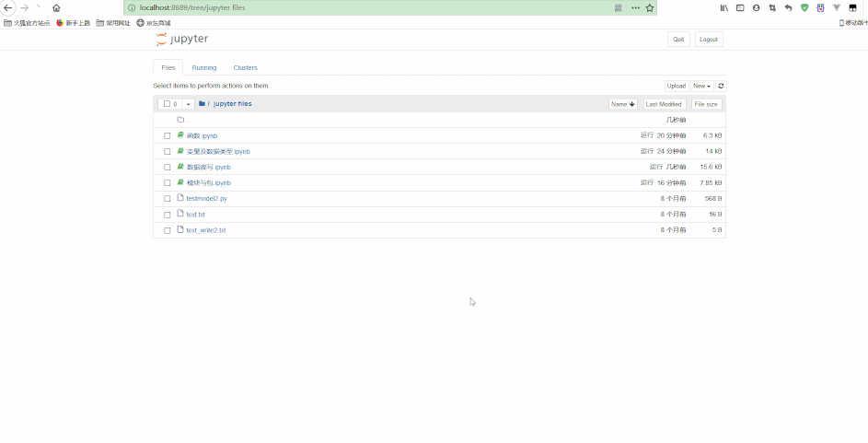Click the browser home icon
The height and width of the screenshot is (443, 868).
pos(56,7)
